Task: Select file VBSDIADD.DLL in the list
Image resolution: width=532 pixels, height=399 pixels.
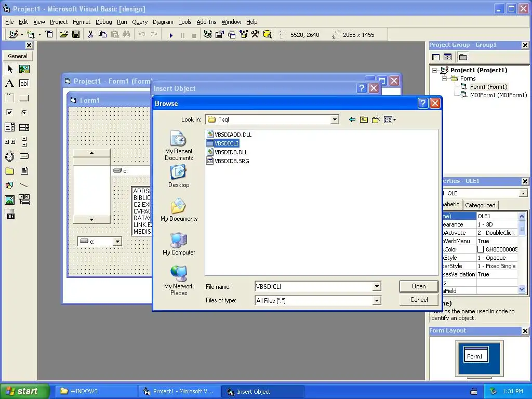Action: [229, 135]
